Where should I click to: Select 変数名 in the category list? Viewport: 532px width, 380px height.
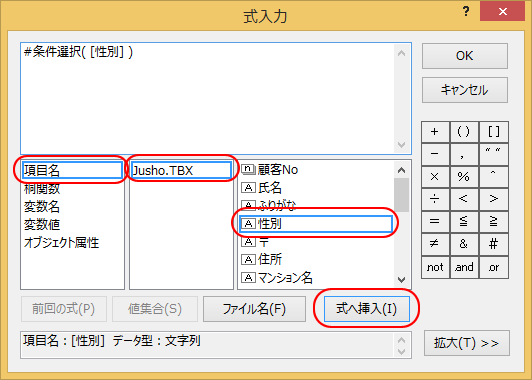point(72,207)
